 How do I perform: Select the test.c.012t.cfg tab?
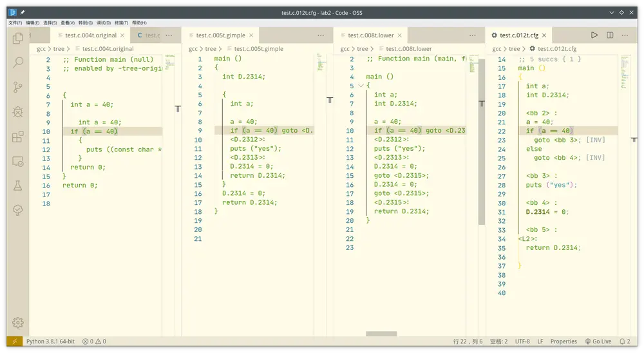518,35
